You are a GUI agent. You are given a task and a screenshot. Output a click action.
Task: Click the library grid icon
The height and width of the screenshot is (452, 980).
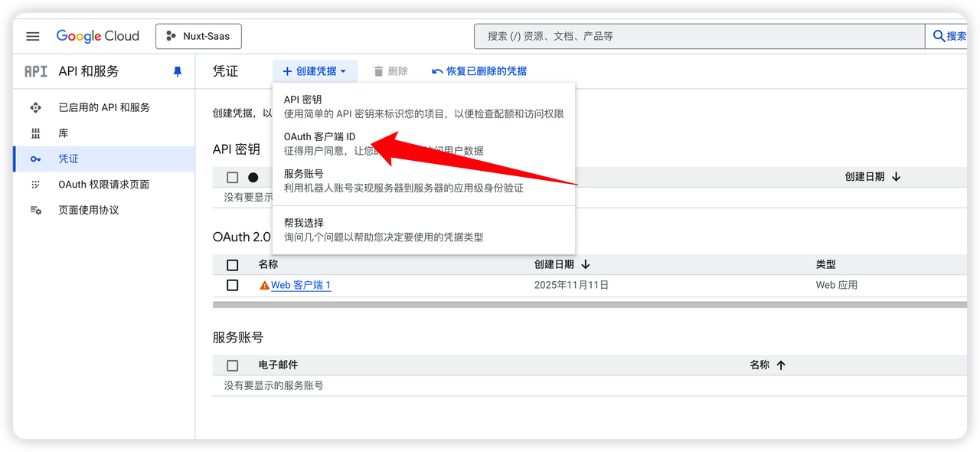coord(35,133)
